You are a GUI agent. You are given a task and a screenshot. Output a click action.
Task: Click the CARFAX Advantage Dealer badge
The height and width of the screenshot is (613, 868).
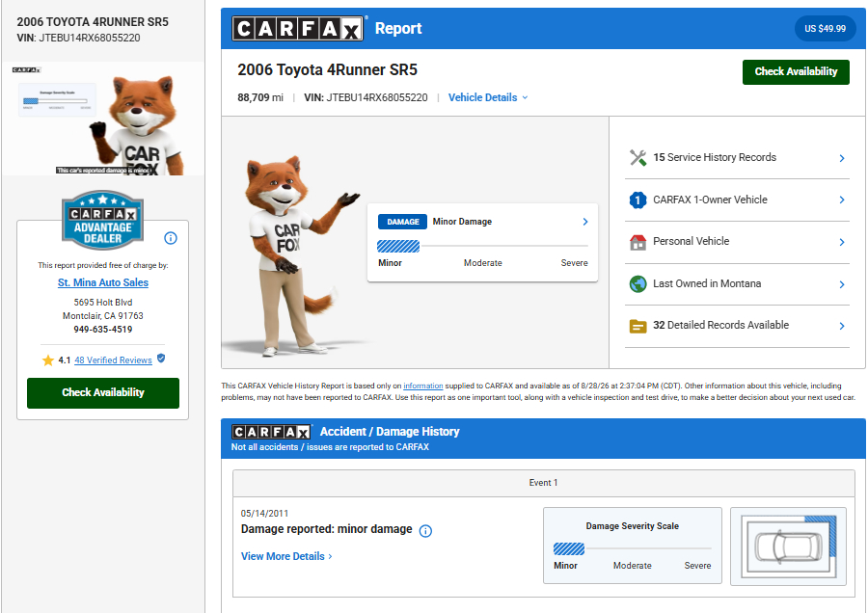(x=102, y=220)
